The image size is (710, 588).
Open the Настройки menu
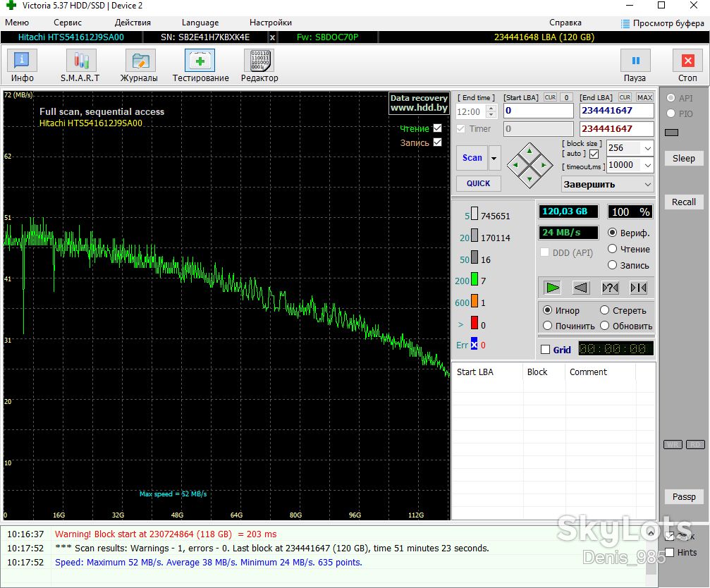[270, 23]
